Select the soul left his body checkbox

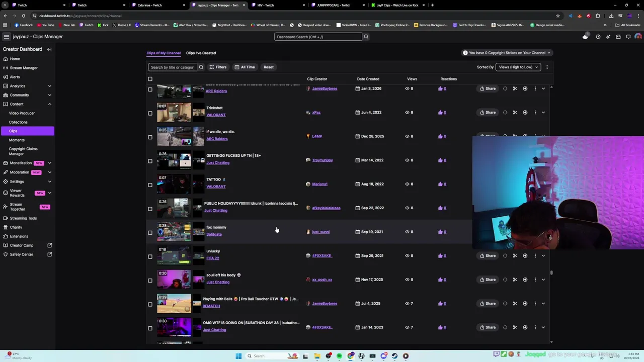(x=150, y=280)
